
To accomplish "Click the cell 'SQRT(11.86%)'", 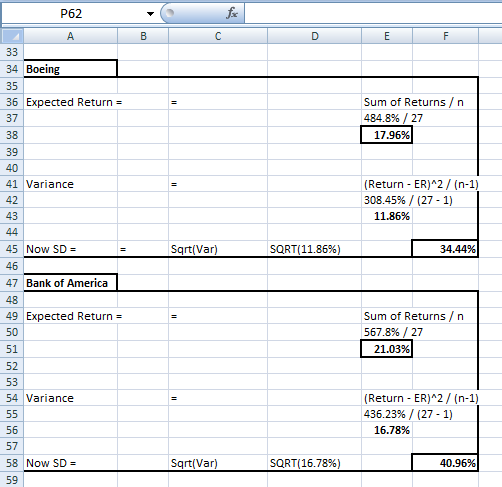I will pyautogui.click(x=305, y=249).
